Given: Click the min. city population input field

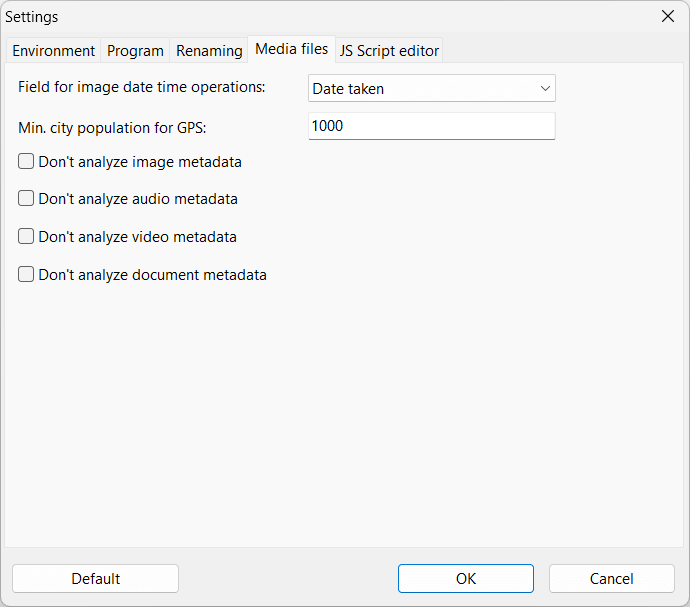Looking at the screenshot, I should 431,126.
